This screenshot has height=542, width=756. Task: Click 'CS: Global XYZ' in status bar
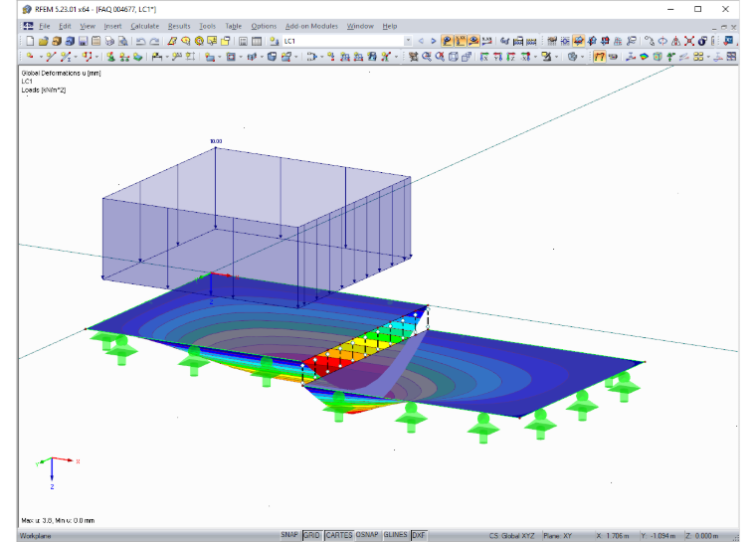[512, 536]
